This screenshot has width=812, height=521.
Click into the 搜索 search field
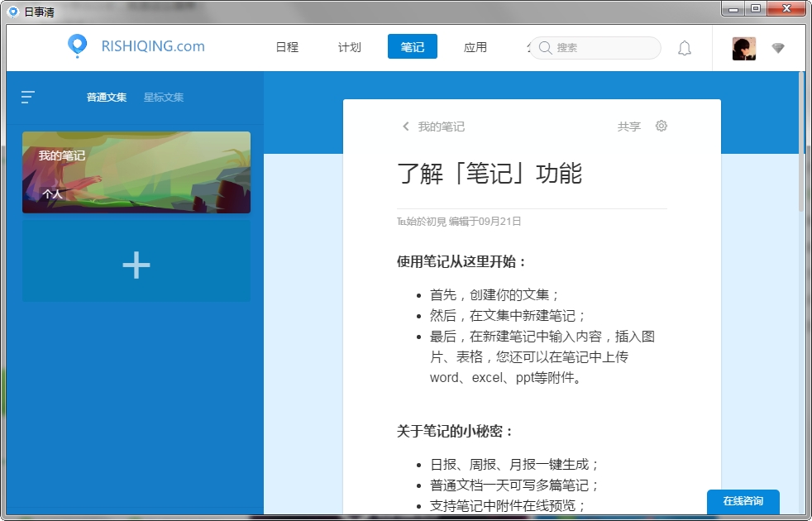point(604,48)
